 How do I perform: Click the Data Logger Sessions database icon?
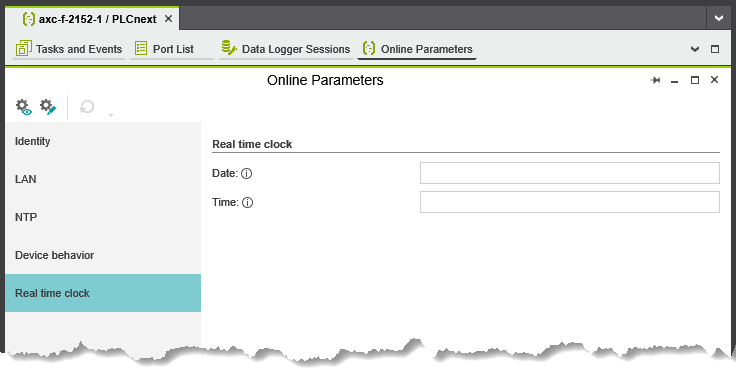229,48
